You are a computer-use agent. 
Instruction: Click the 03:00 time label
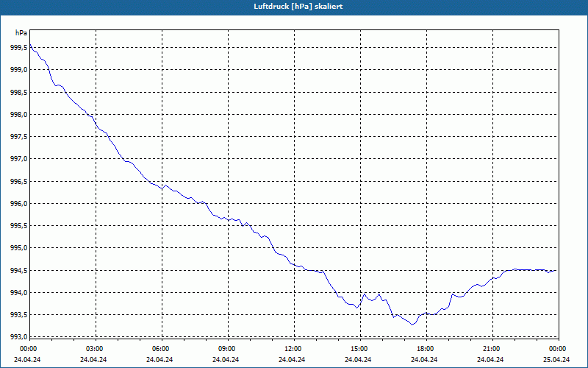pos(93,349)
